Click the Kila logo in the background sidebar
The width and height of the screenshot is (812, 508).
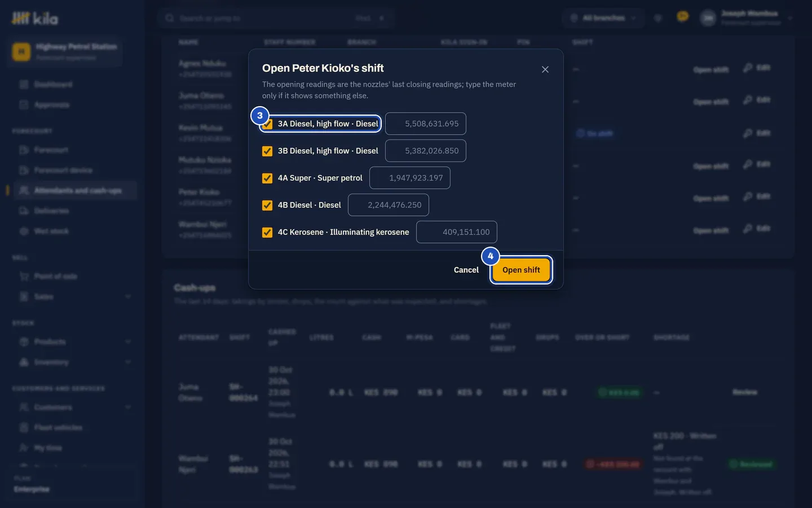[x=35, y=19]
